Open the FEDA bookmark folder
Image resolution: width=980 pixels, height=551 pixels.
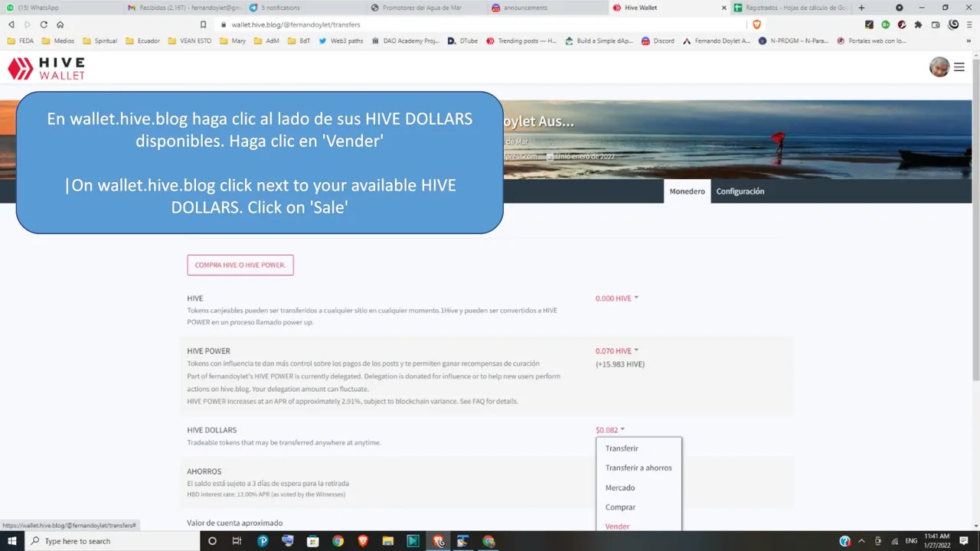click(21, 41)
